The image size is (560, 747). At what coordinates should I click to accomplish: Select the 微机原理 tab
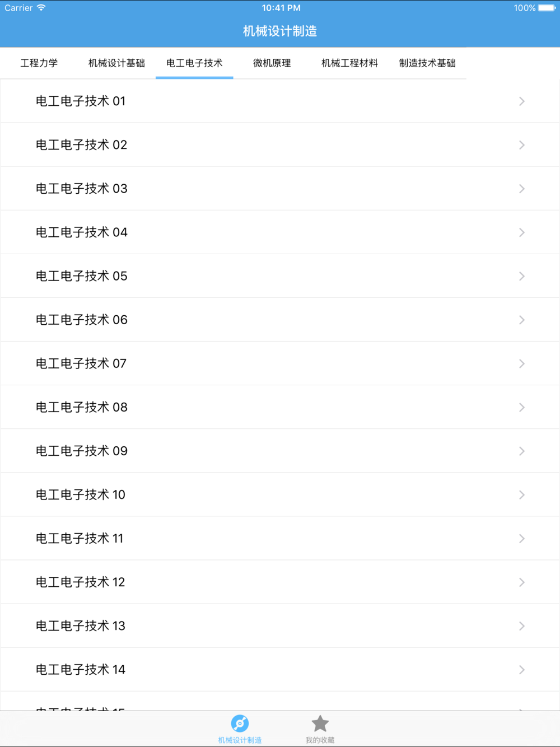pyautogui.click(x=272, y=63)
